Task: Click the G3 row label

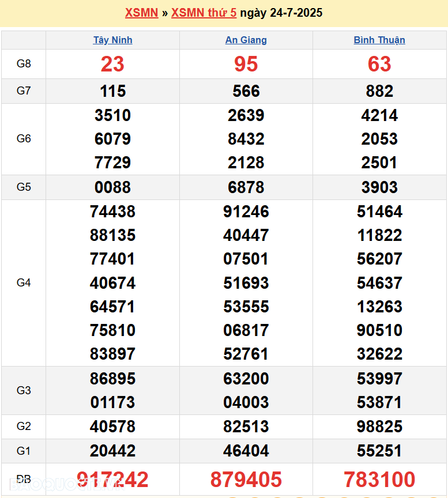Action: coord(24,390)
